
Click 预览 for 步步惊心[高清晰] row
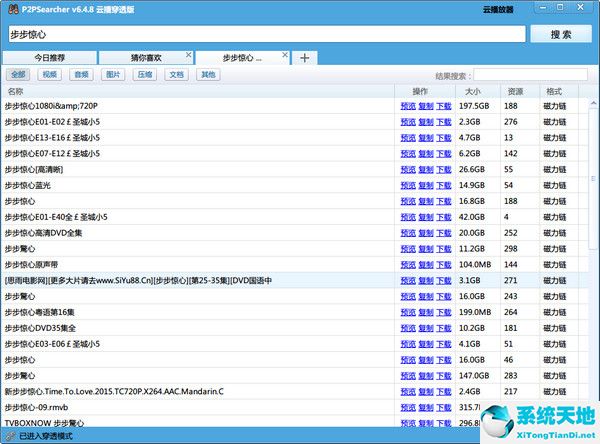pyautogui.click(x=408, y=170)
